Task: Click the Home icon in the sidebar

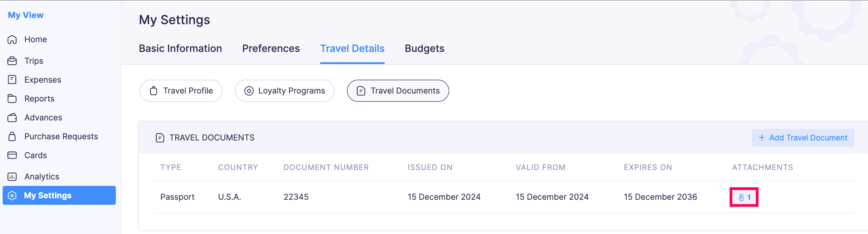Action: point(12,39)
